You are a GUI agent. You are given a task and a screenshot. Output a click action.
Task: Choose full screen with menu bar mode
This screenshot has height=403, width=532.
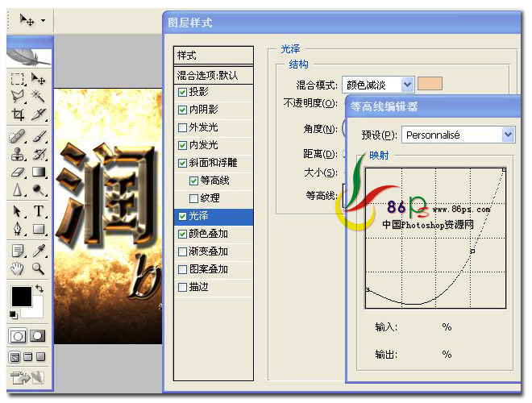click(x=28, y=357)
